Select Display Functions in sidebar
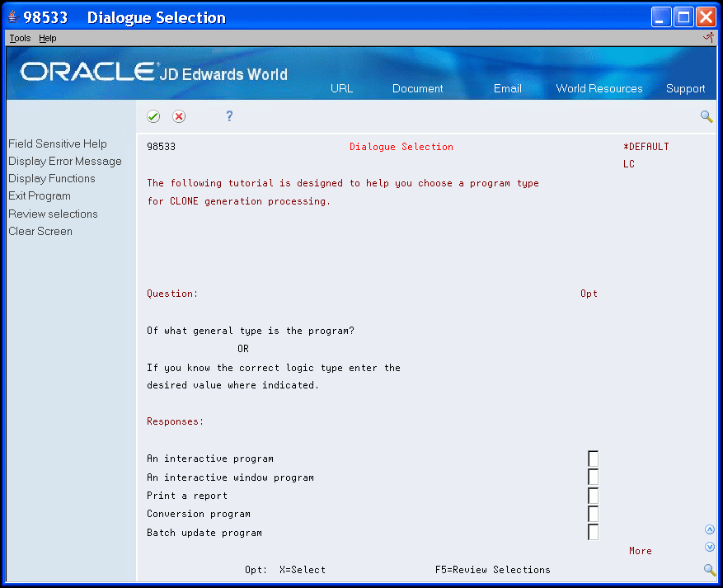The image size is (723, 588). coord(52,178)
